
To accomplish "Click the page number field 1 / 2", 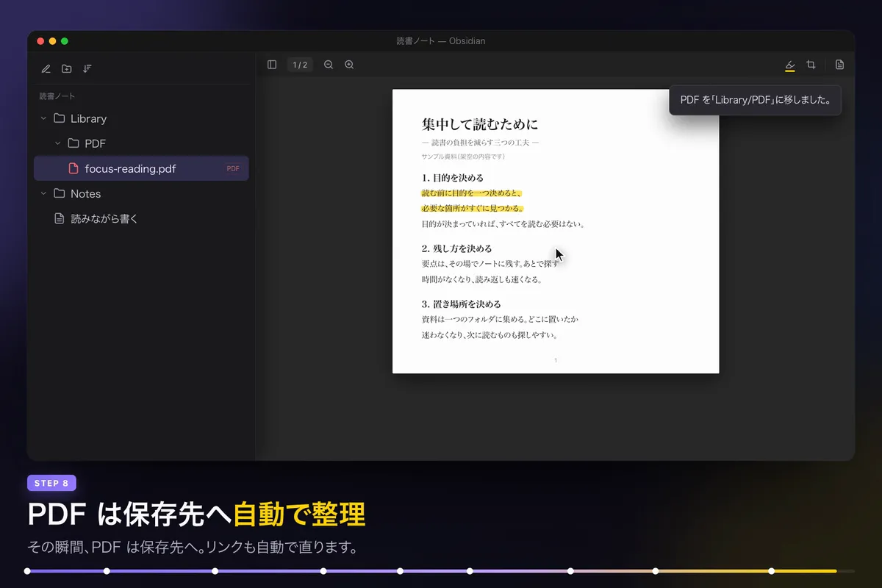I will (300, 65).
